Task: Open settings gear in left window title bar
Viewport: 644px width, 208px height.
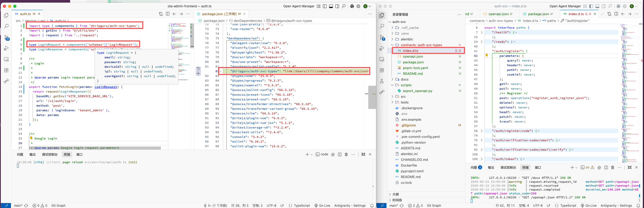Action: point(358,6)
